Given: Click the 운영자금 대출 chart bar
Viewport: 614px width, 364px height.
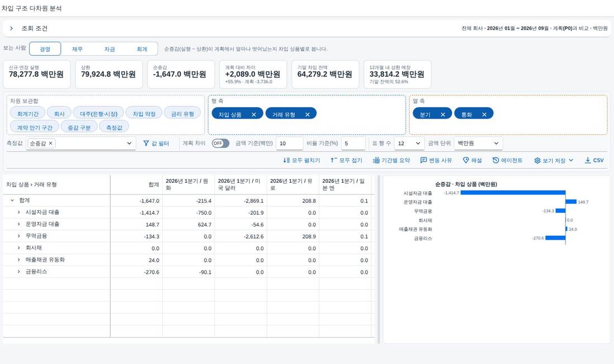Looking at the screenshot, I should [x=571, y=202].
